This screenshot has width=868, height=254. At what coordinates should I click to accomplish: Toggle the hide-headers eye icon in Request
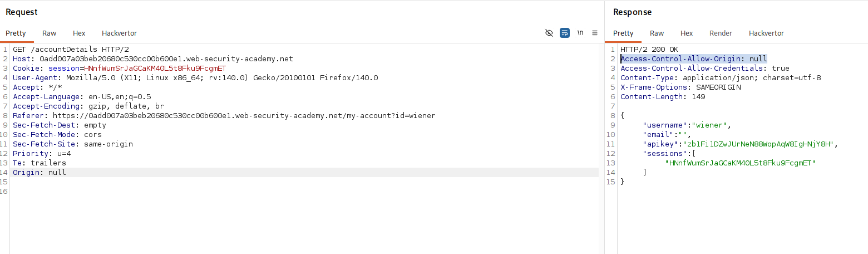[549, 33]
